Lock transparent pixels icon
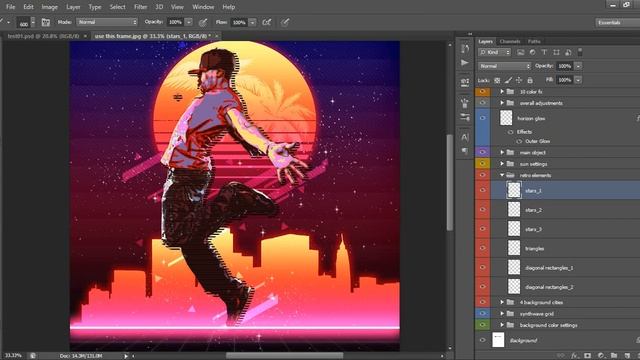The image size is (640, 360). click(497, 80)
